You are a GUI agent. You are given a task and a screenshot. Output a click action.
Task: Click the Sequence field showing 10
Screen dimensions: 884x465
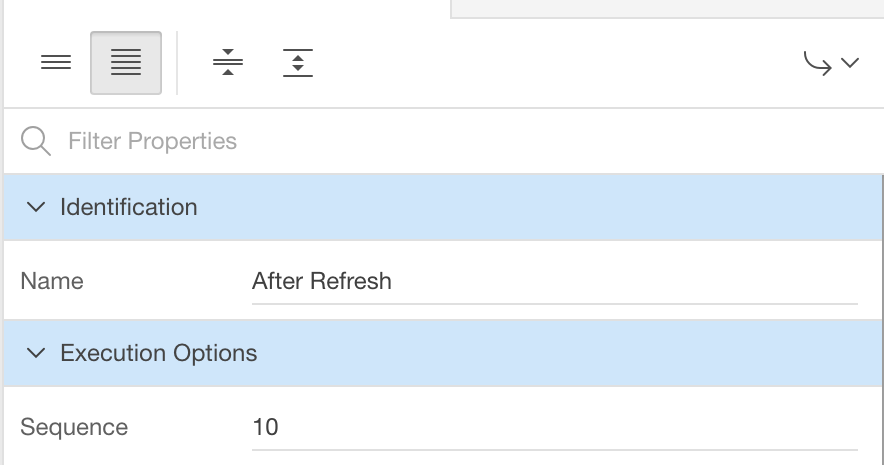pos(555,427)
